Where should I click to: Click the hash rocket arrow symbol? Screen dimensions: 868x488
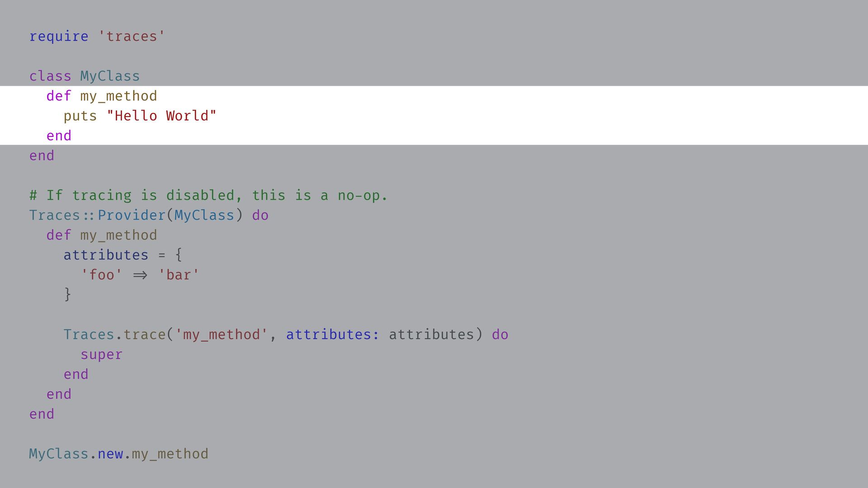[x=140, y=275]
